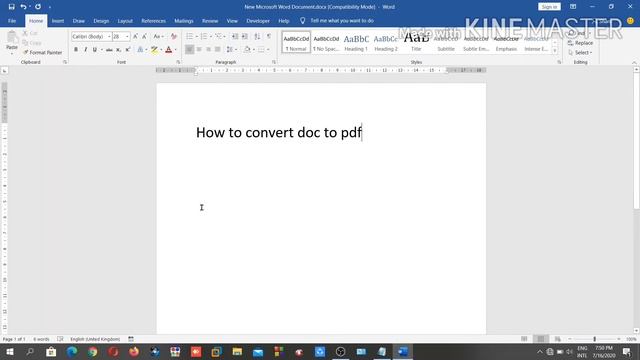Click the Redo icon in Quick Access
The height and width of the screenshot is (360, 640).
(38, 7)
